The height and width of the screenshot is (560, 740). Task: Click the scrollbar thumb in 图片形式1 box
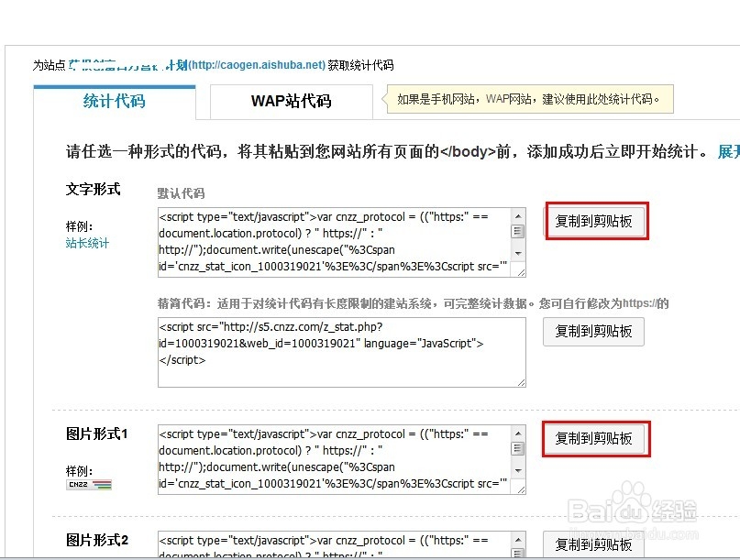[518, 448]
